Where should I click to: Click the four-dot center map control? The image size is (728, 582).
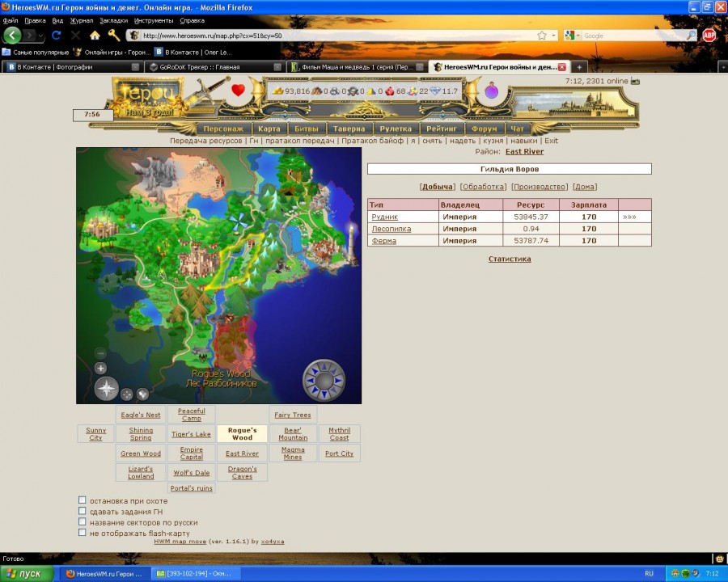tap(127, 394)
